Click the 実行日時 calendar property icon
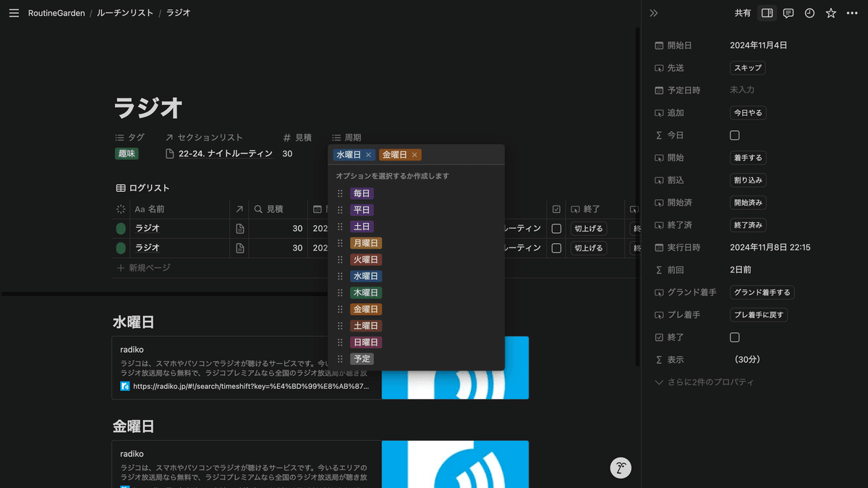 (x=659, y=248)
